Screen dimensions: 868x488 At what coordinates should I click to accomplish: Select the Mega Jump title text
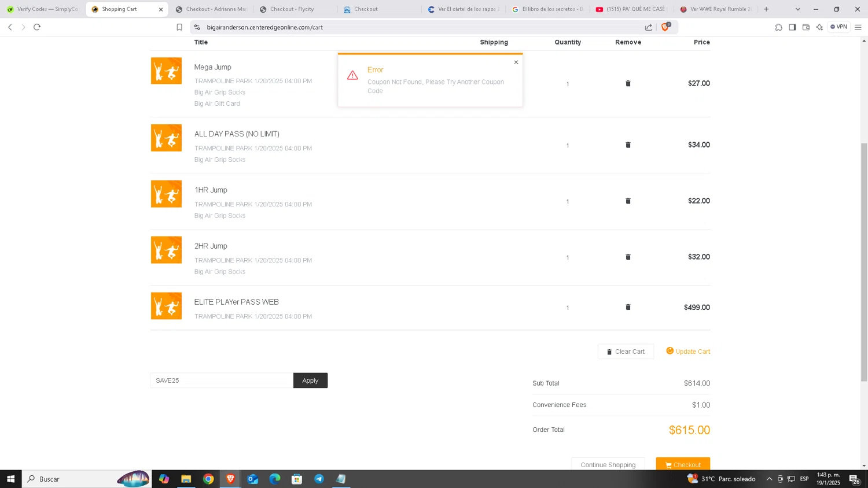(x=212, y=67)
